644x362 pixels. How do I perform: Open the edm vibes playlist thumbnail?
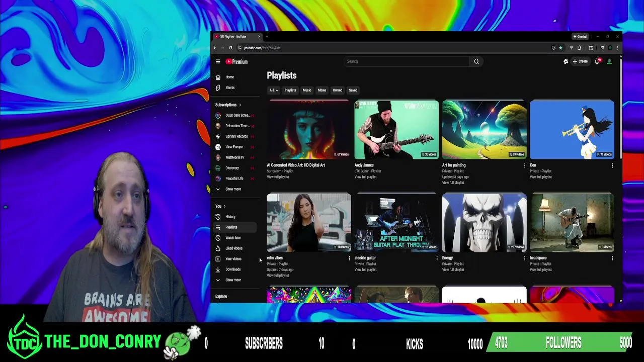coord(309,222)
